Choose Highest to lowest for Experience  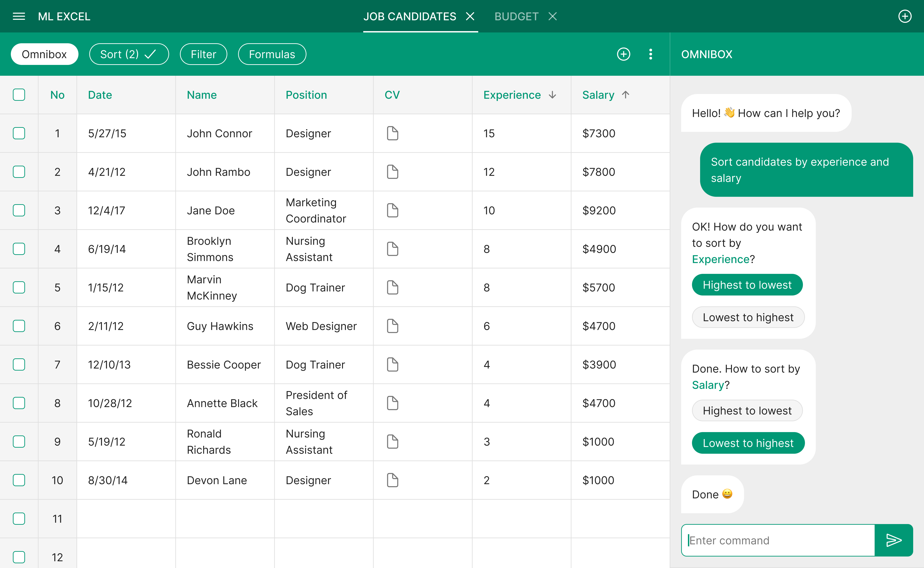click(747, 285)
